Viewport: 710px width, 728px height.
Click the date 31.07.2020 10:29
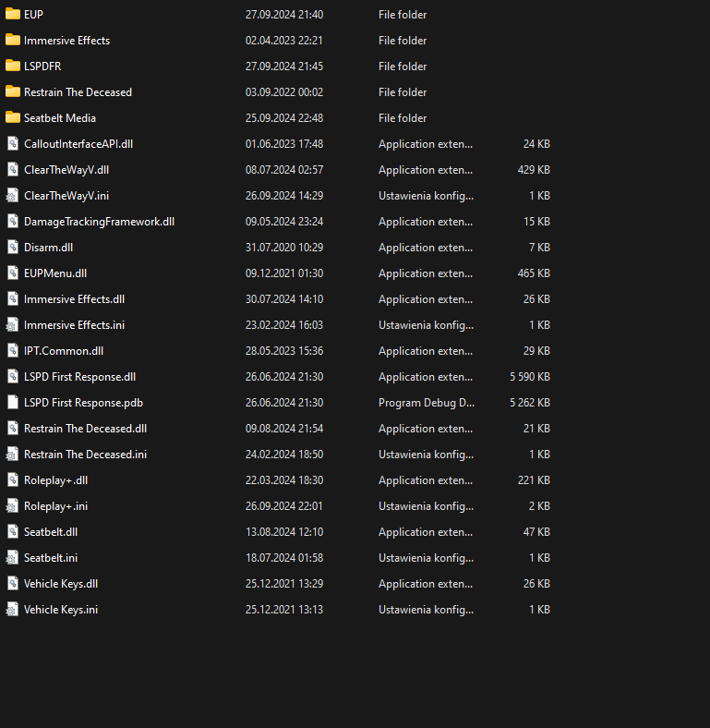pos(284,248)
